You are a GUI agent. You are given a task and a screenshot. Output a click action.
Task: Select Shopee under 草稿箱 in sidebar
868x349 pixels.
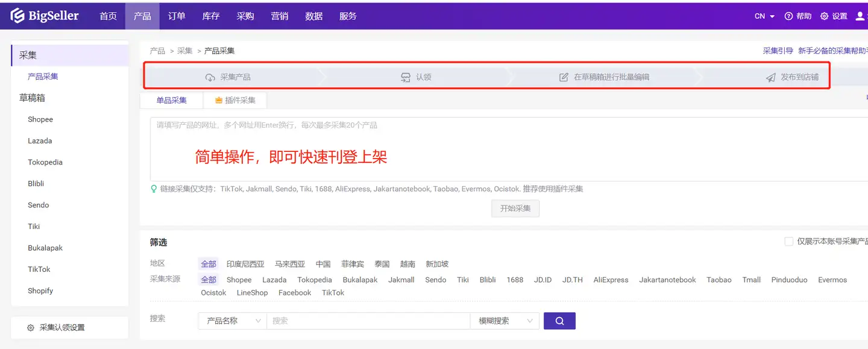point(40,119)
